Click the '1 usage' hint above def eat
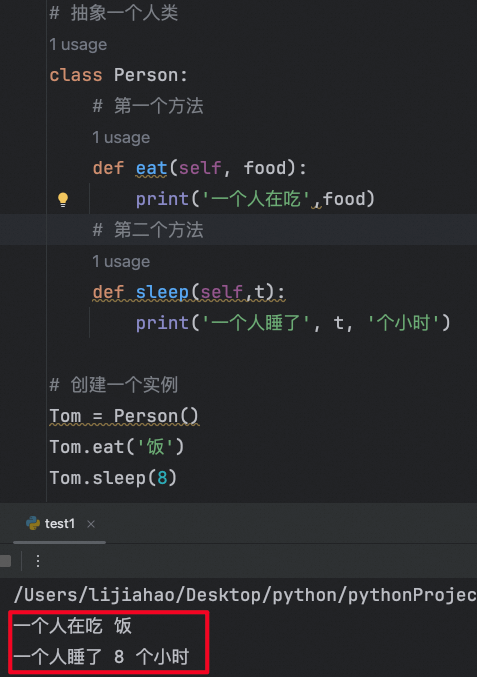The height and width of the screenshot is (677, 477). 121,137
